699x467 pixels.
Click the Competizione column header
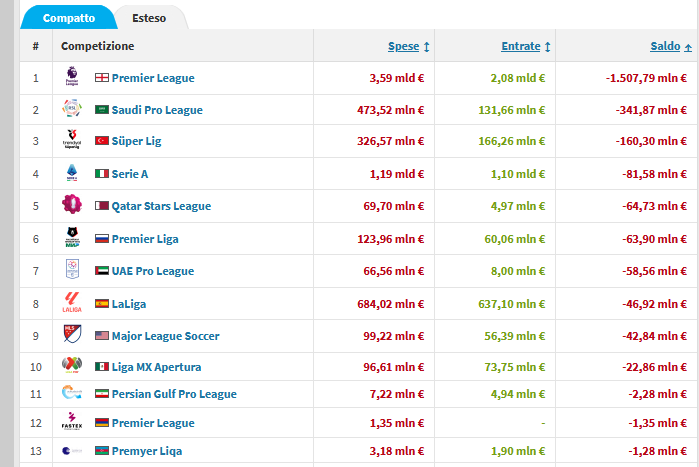point(97,46)
